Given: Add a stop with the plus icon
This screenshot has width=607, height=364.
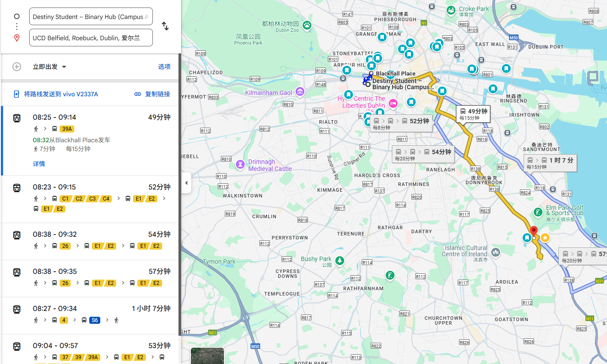Looking at the screenshot, I should click(17, 67).
